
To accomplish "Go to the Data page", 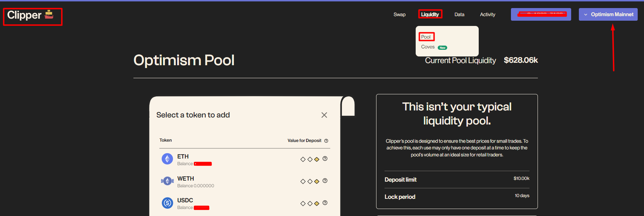I will tap(459, 14).
